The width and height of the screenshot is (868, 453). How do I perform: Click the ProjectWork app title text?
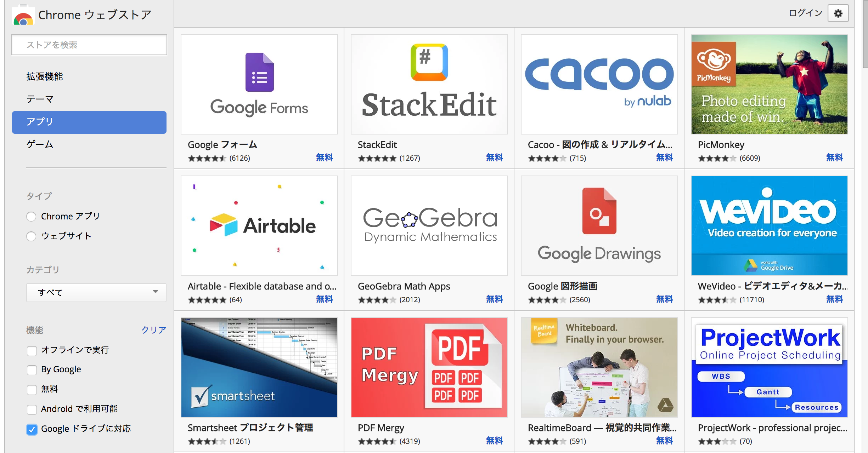coord(773,428)
